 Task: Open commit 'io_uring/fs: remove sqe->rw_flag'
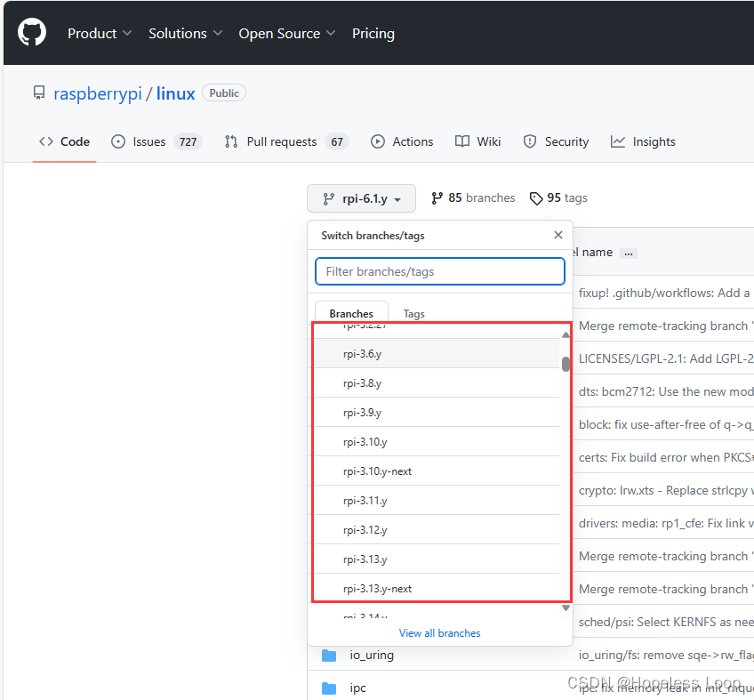pyautogui.click(x=665, y=655)
